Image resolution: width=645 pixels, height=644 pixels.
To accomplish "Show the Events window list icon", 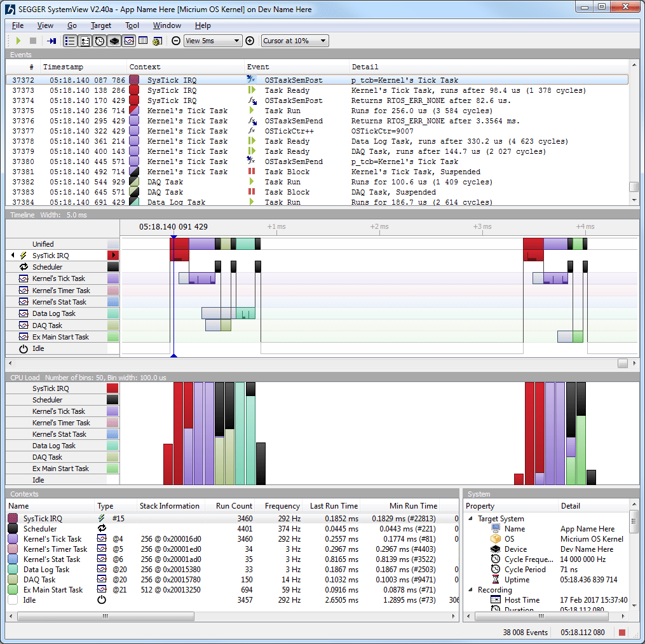I will pos(71,41).
